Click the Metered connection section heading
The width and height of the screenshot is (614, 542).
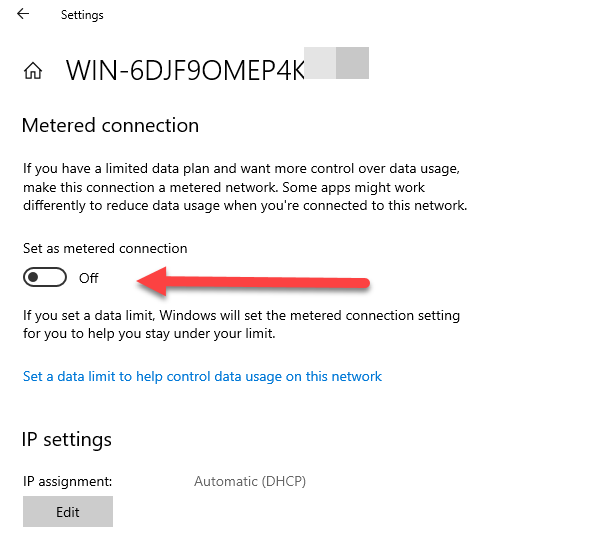[110, 126]
